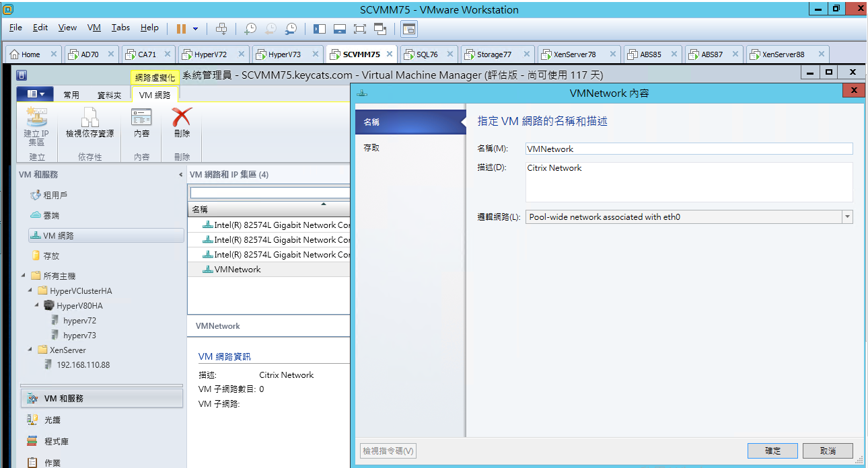The image size is (868, 468).
Task: Confirm the dialog with 確定
Action: [772, 451]
